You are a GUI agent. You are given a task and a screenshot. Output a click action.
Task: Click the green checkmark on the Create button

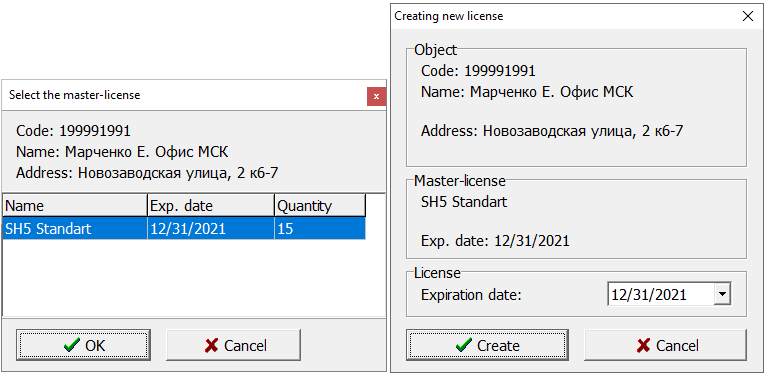463,345
